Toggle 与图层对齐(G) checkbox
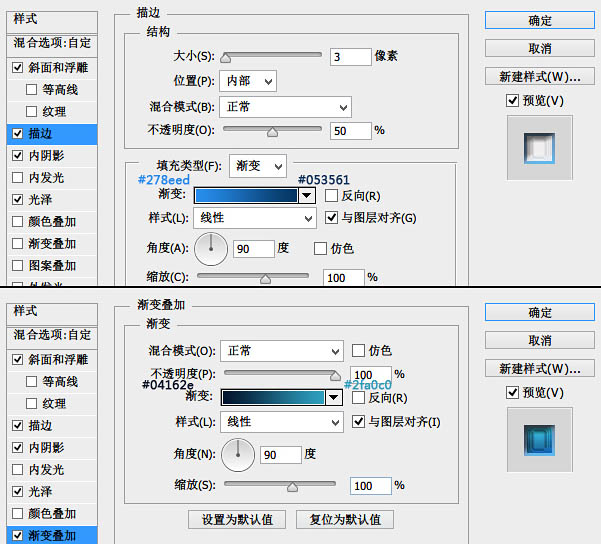601x544 pixels. click(x=331, y=218)
